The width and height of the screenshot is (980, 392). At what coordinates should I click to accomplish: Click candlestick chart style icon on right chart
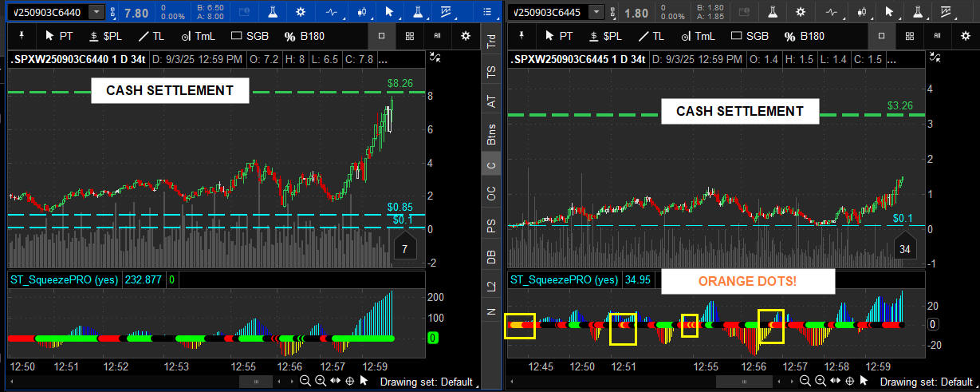coord(863,12)
